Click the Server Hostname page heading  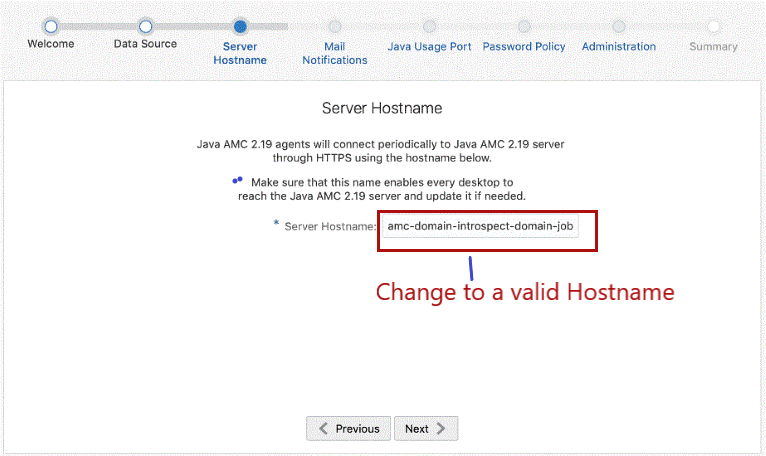pyautogui.click(x=382, y=108)
